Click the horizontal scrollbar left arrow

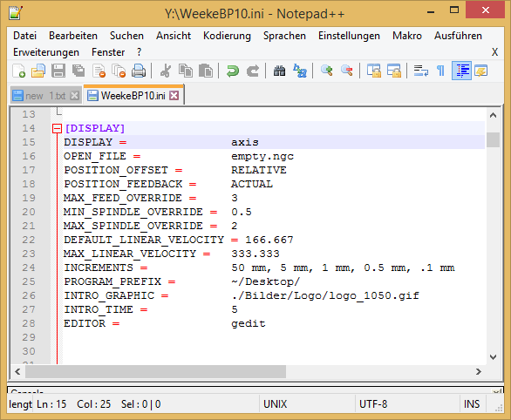pos(17,371)
